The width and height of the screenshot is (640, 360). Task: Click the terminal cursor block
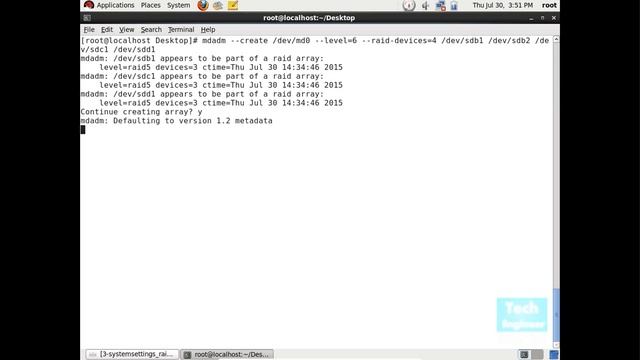click(x=83, y=130)
